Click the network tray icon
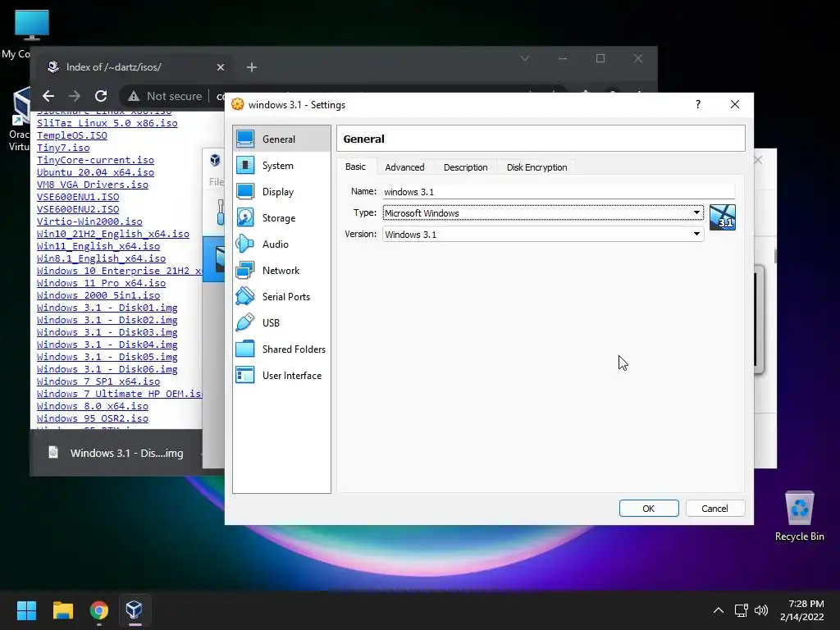This screenshot has width=840, height=630. [x=741, y=610]
